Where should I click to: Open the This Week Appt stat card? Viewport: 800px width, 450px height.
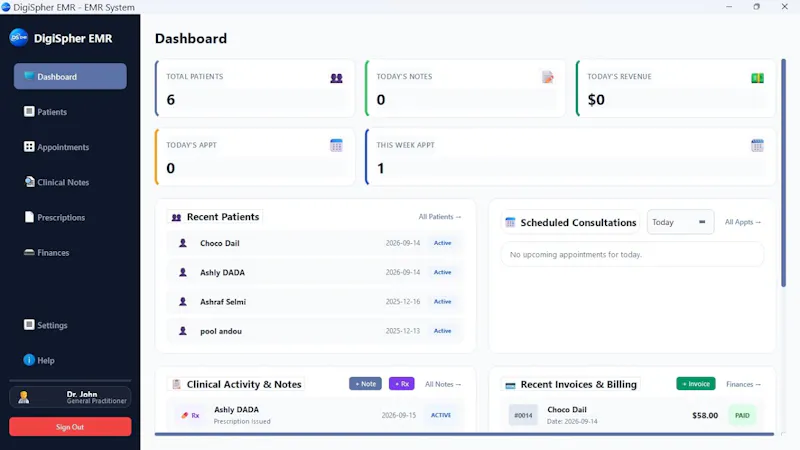pyautogui.click(x=570, y=157)
